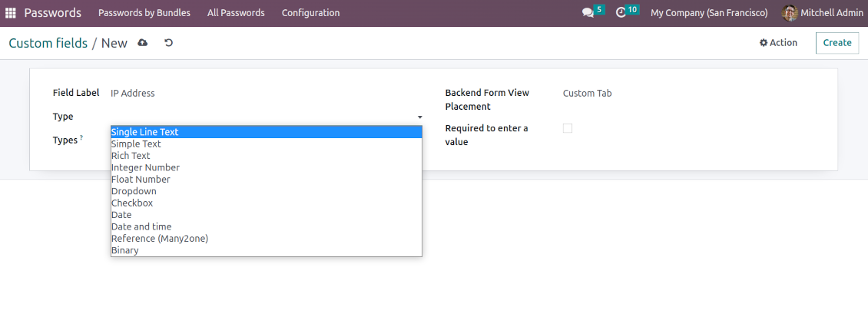Screen dimensions: 868x317
Task: Click the Types field label
Action: [65, 140]
